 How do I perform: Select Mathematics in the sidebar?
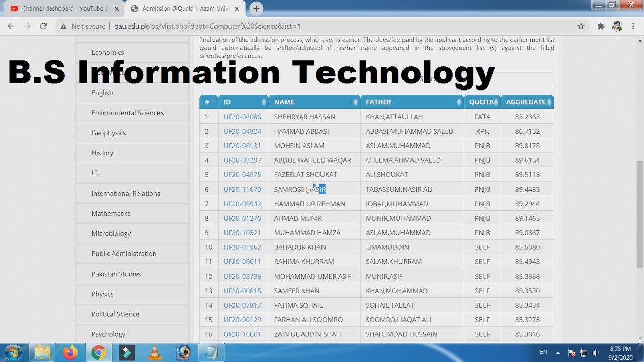click(x=111, y=213)
